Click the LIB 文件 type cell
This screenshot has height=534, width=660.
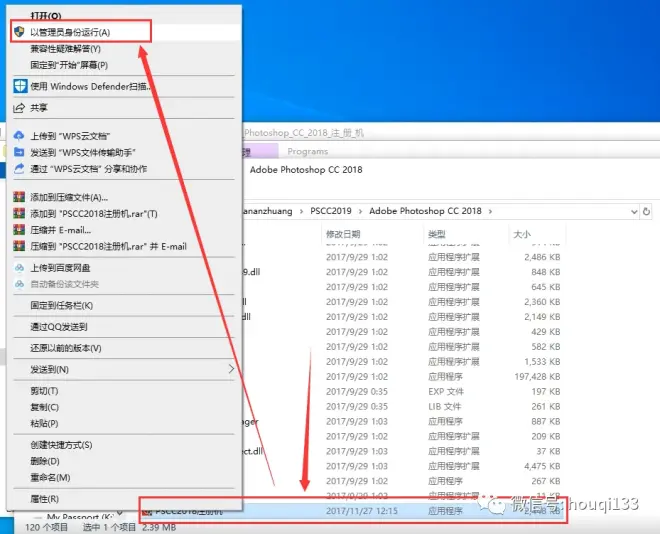444,407
